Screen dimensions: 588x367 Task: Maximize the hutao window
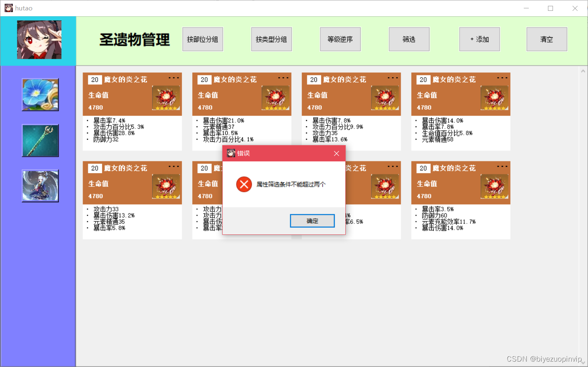[x=550, y=8]
